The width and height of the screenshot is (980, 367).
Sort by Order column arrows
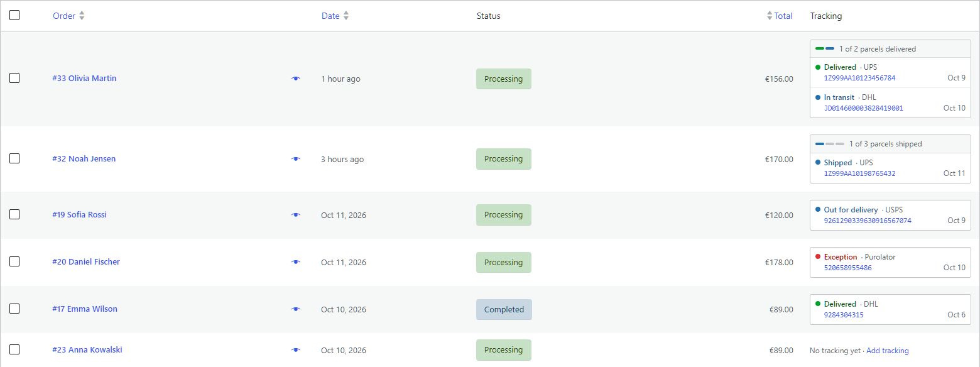click(82, 16)
